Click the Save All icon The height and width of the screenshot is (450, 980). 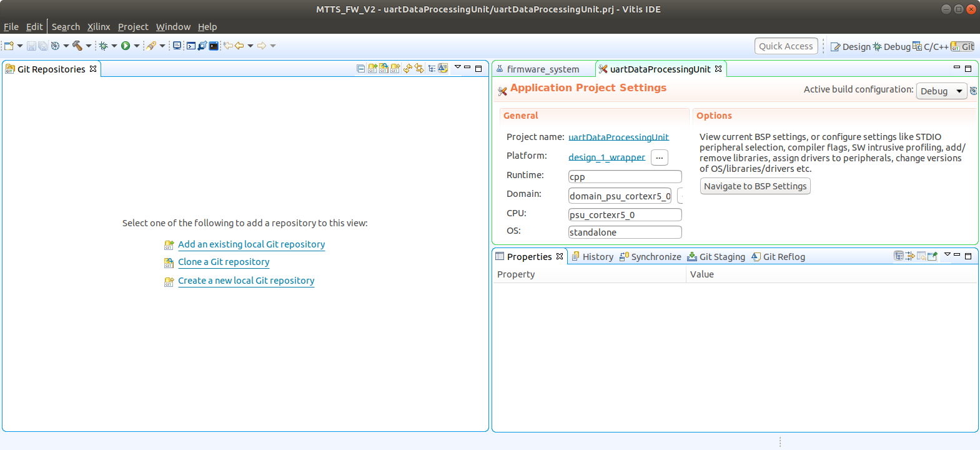(x=42, y=46)
